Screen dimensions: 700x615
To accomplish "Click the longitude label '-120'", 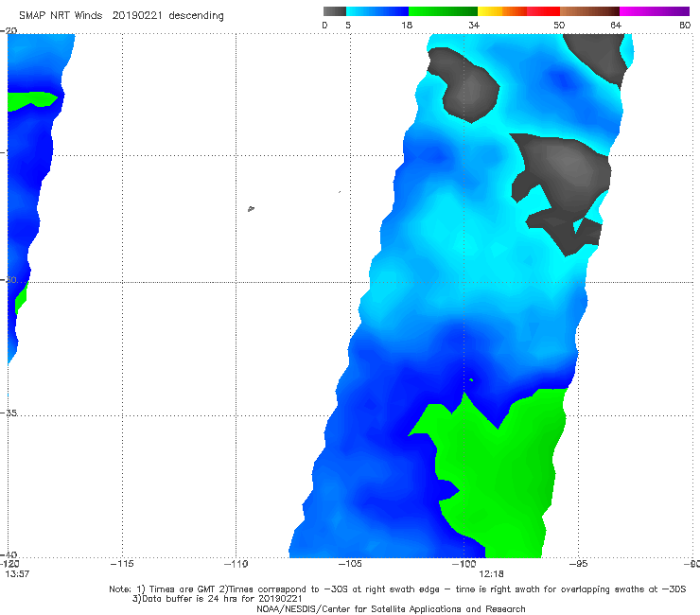I will pos(9,564).
